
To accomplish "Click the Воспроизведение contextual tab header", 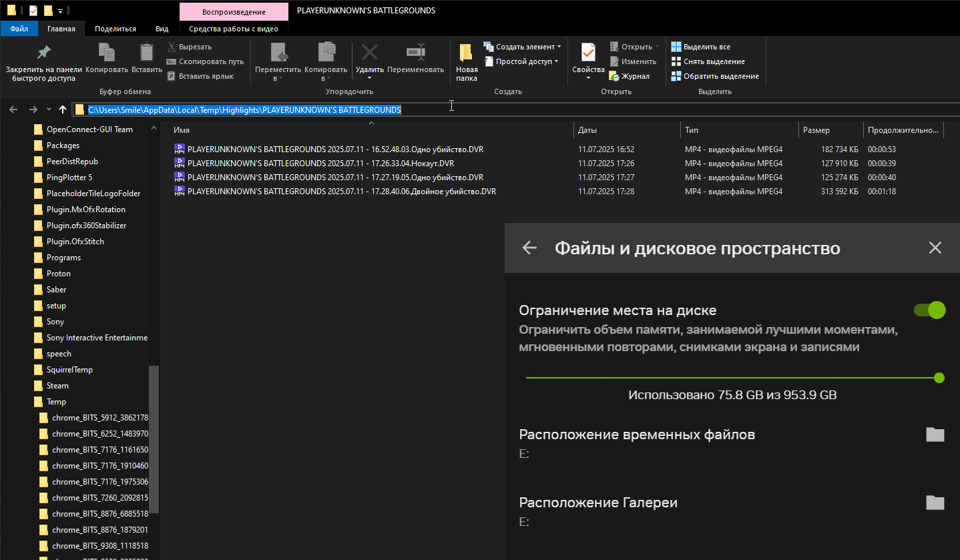I will 234,11.
